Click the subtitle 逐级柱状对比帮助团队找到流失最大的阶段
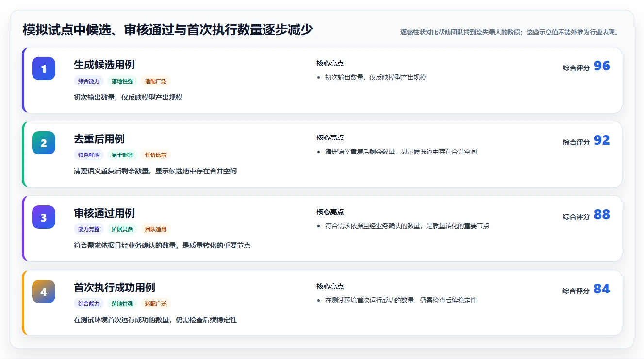Viewport: 644px width, 359px height. (x=510, y=33)
